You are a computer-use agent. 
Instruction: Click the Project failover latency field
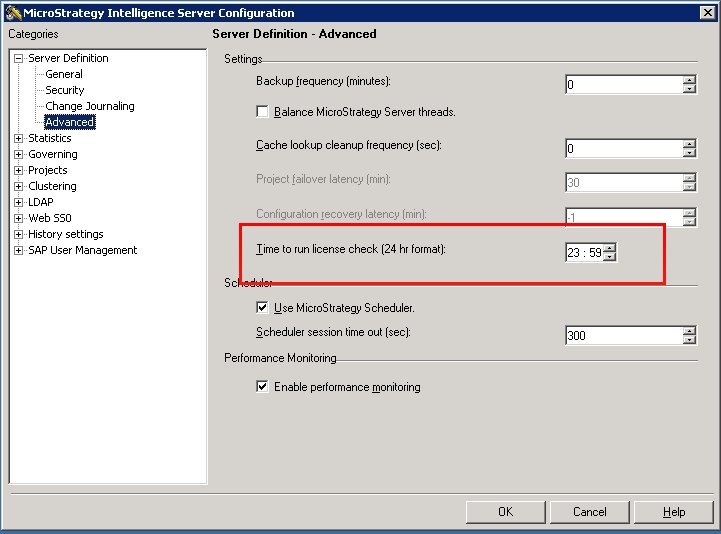tap(624, 183)
